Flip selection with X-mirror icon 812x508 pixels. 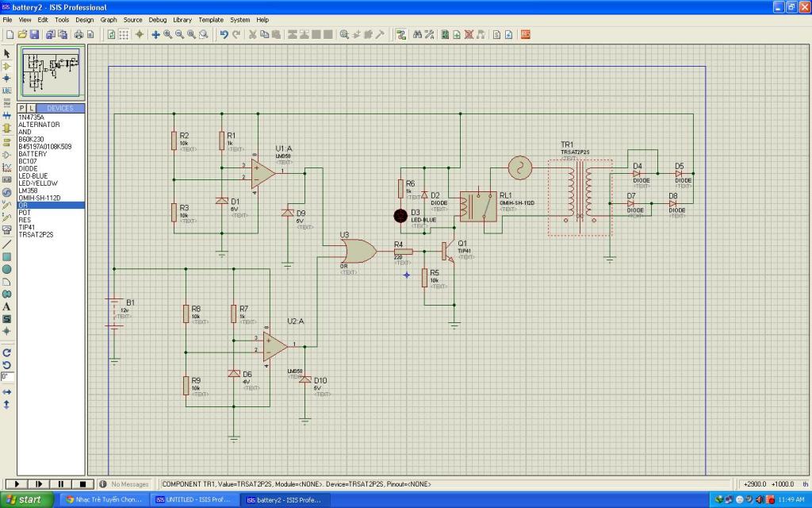point(7,392)
